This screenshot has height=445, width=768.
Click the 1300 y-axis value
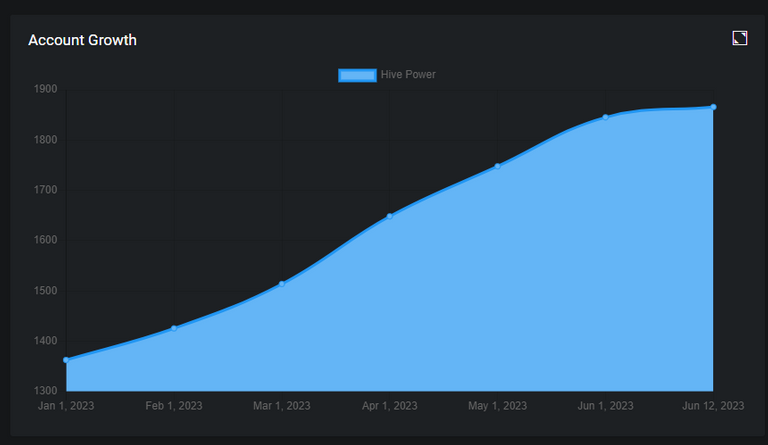(x=46, y=391)
